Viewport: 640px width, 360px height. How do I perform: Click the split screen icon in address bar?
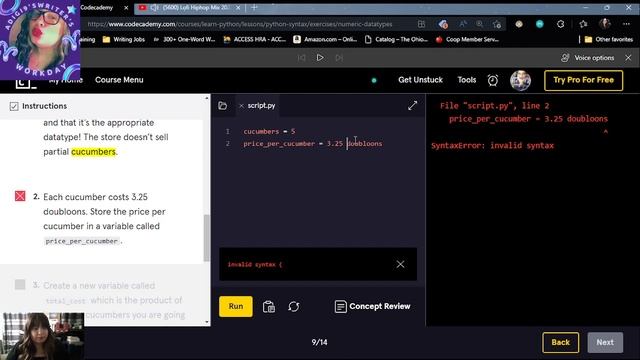tap(421, 24)
